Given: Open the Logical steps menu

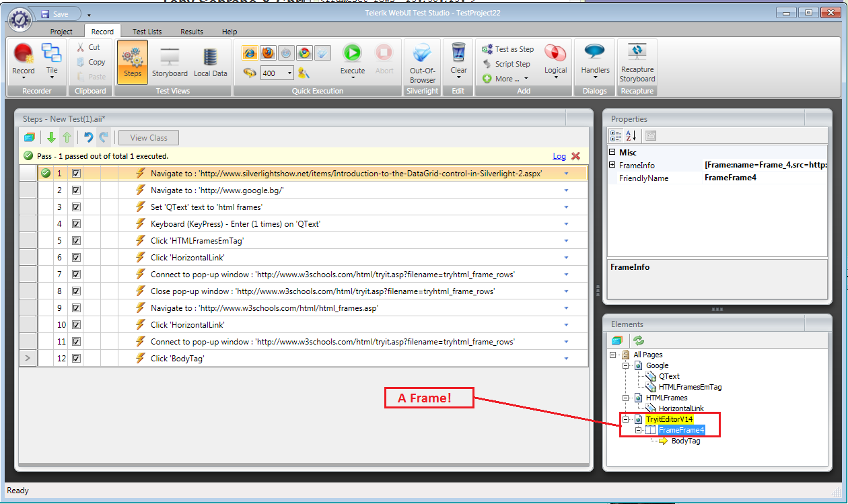Looking at the screenshot, I should pos(555,61).
